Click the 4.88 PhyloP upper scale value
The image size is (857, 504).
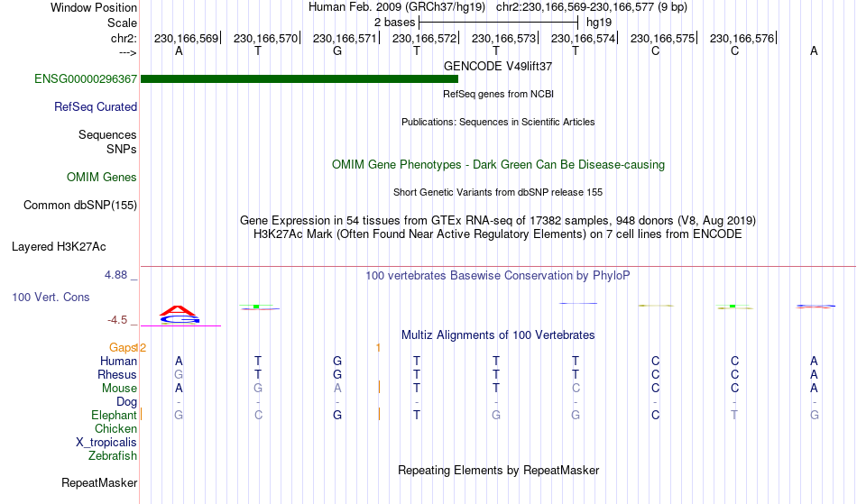pyautogui.click(x=115, y=275)
